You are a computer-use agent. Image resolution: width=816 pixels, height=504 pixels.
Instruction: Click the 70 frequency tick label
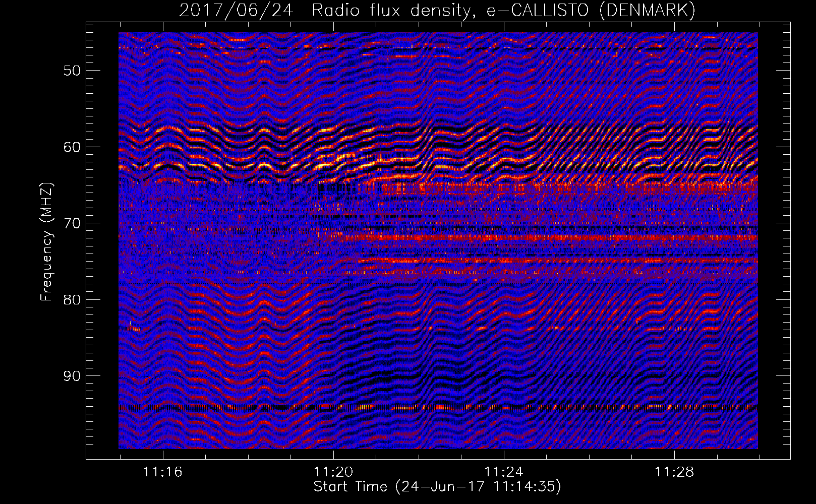click(72, 223)
